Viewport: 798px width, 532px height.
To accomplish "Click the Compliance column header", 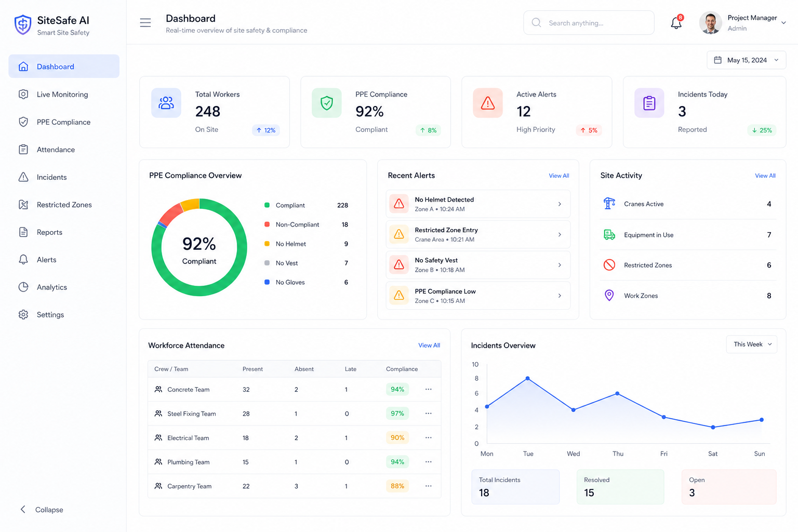I will 402,369.
